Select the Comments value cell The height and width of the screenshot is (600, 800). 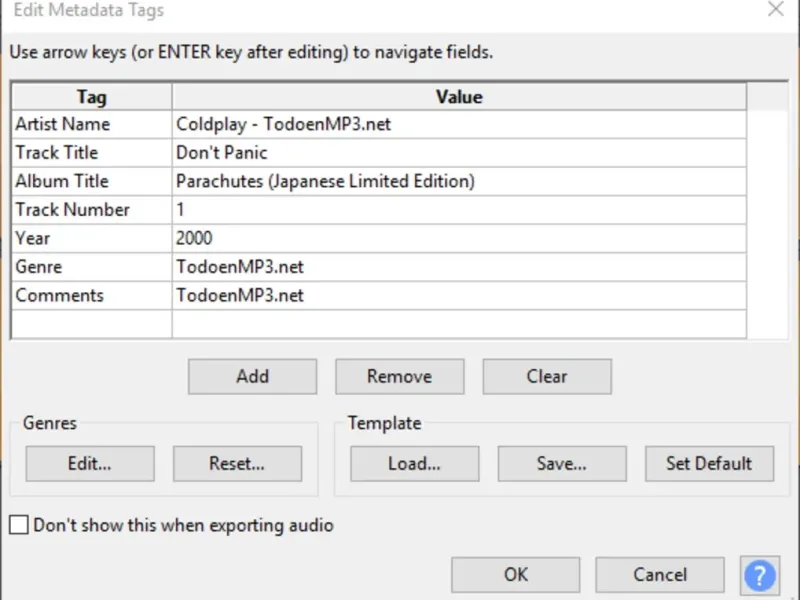pos(459,296)
